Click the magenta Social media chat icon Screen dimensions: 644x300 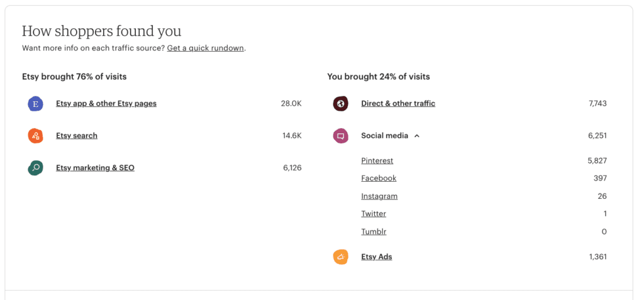pos(340,136)
